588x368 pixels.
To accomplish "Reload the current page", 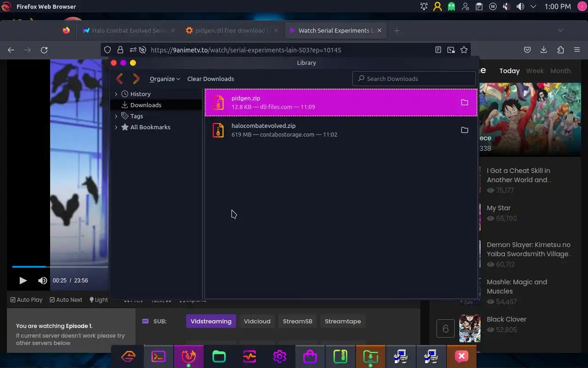I will click(x=44, y=50).
